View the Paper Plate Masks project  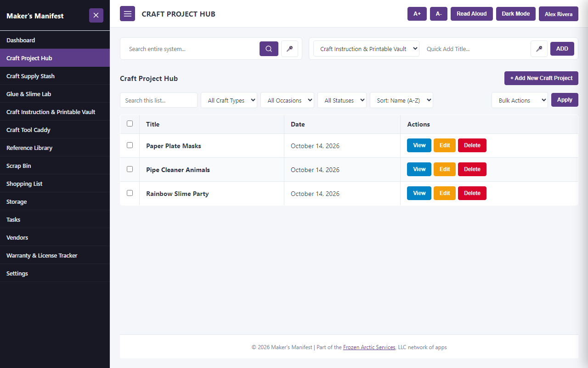click(x=419, y=145)
